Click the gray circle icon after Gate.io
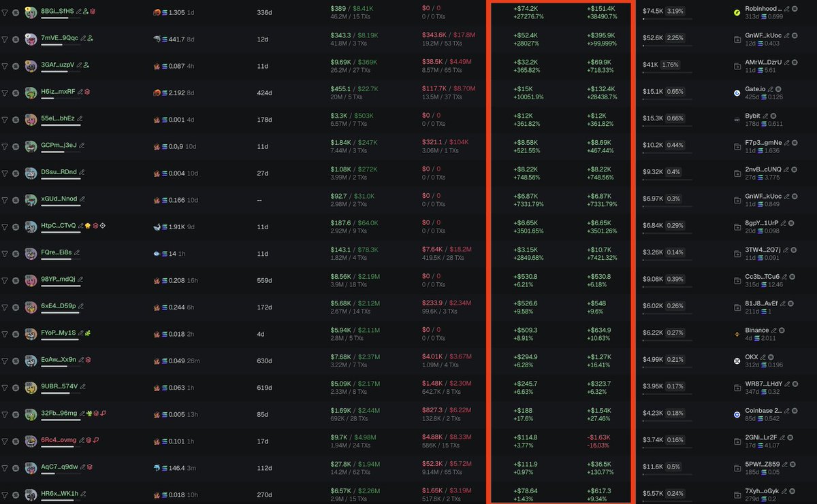This screenshot has width=817, height=504. 778,89
